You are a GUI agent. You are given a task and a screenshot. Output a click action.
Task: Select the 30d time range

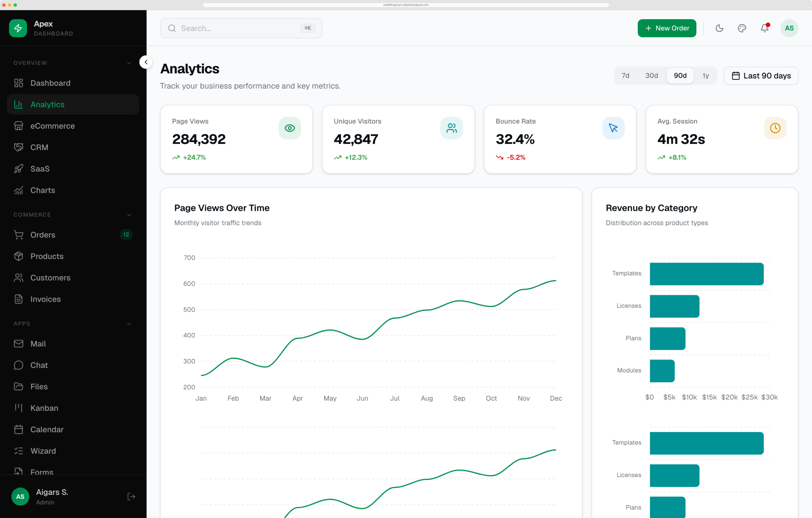(652, 76)
